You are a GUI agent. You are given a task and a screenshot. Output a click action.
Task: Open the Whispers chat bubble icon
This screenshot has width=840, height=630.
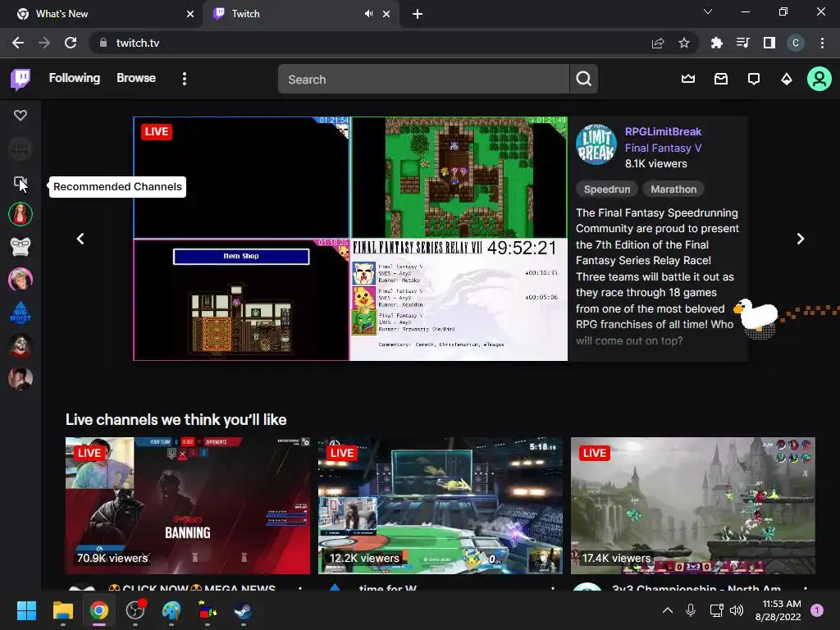(x=754, y=80)
